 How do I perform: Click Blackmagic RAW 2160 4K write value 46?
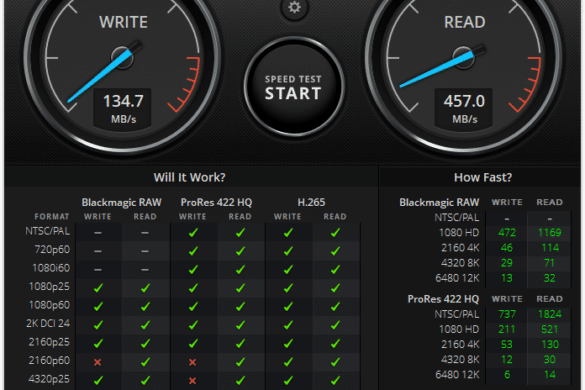pos(507,248)
